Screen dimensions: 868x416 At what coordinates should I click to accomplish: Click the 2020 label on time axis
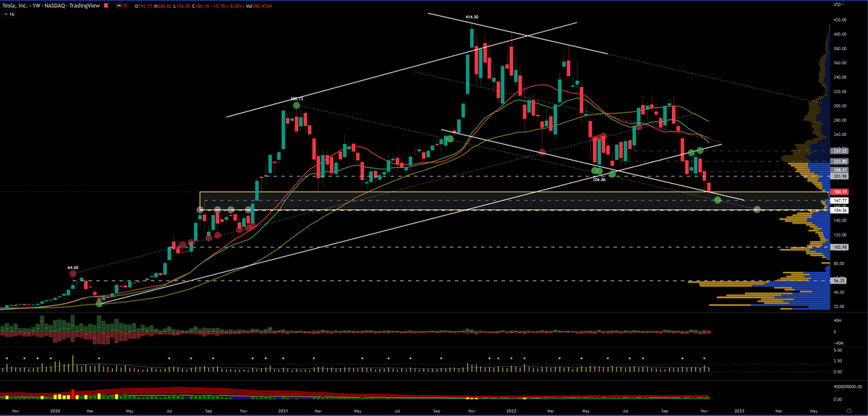[x=55, y=410]
